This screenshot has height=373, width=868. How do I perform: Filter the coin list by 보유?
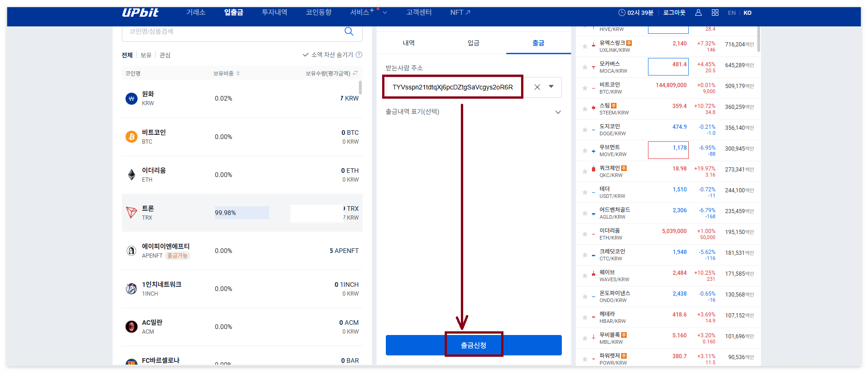(x=146, y=55)
